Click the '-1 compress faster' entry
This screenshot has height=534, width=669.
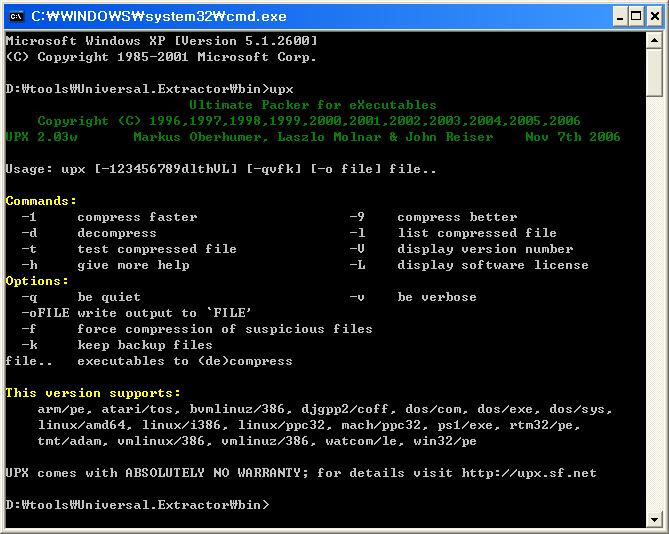[110, 217]
